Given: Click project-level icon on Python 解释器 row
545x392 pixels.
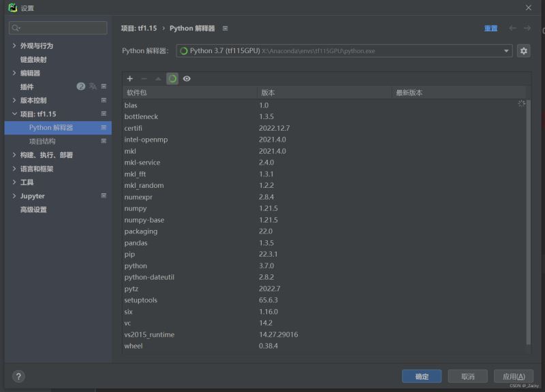Looking at the screenshot, I should click(x=104, y=128).
